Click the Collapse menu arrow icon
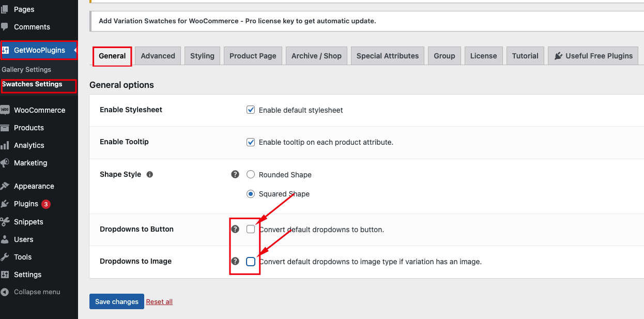Viewport: 644px width, 319px height. (5, 292)
